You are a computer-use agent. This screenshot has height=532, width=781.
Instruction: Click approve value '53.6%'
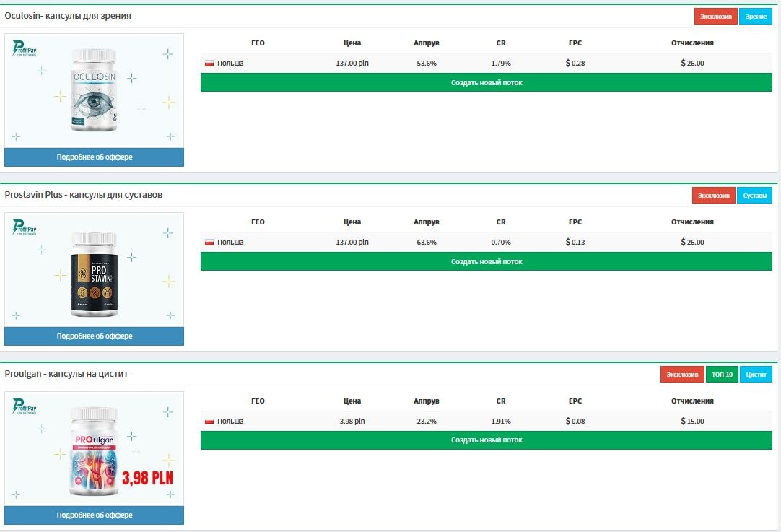(x=427, y=64)
